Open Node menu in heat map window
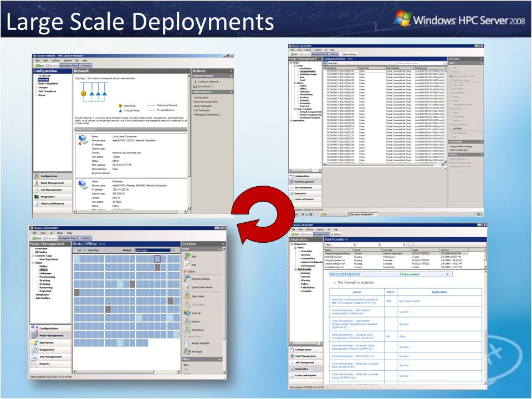The width and height of the screenshot is (532, 399). [60, 233]
